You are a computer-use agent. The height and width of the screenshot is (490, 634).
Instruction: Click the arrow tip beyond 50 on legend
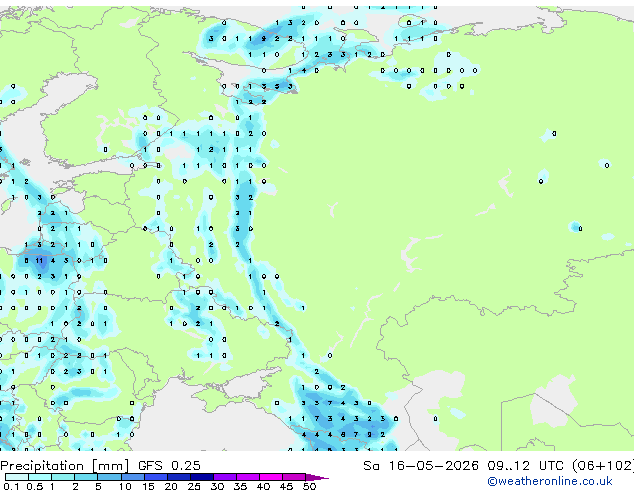[317, 477]
